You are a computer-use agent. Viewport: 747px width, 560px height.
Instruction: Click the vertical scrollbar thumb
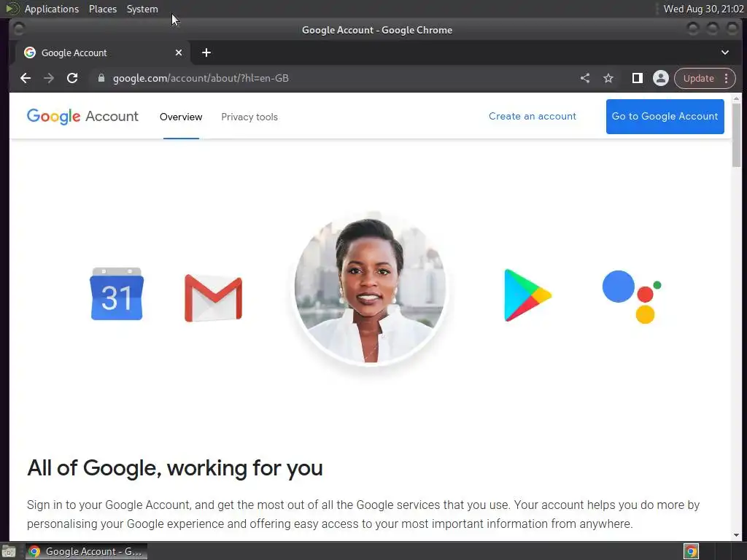pos(736,135)
